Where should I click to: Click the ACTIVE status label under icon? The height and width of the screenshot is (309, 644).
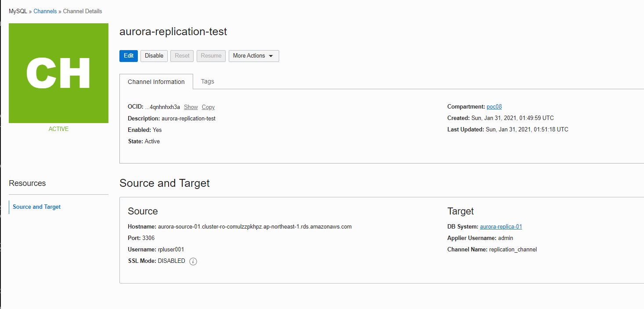pyautogui.click(x=58, y=129)
